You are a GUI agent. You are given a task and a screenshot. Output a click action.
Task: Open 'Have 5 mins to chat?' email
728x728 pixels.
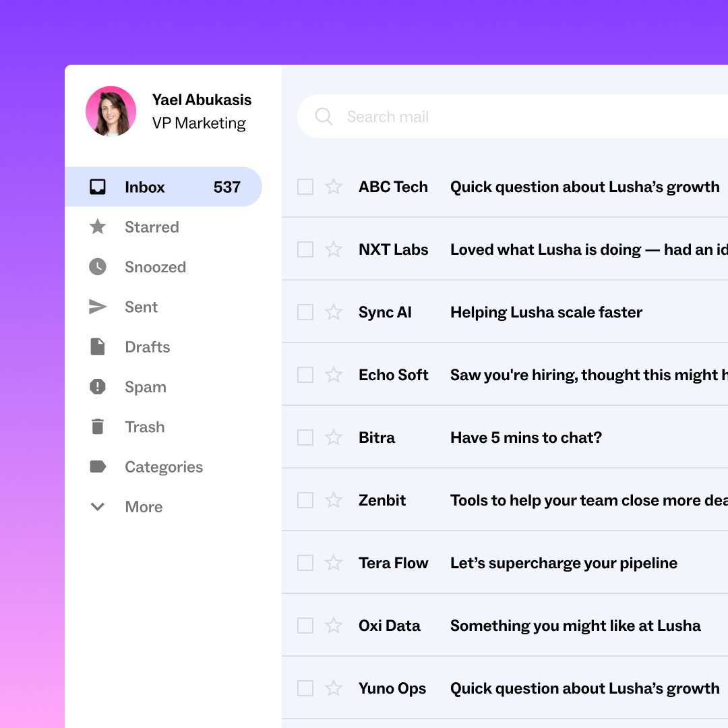(526, 438)
